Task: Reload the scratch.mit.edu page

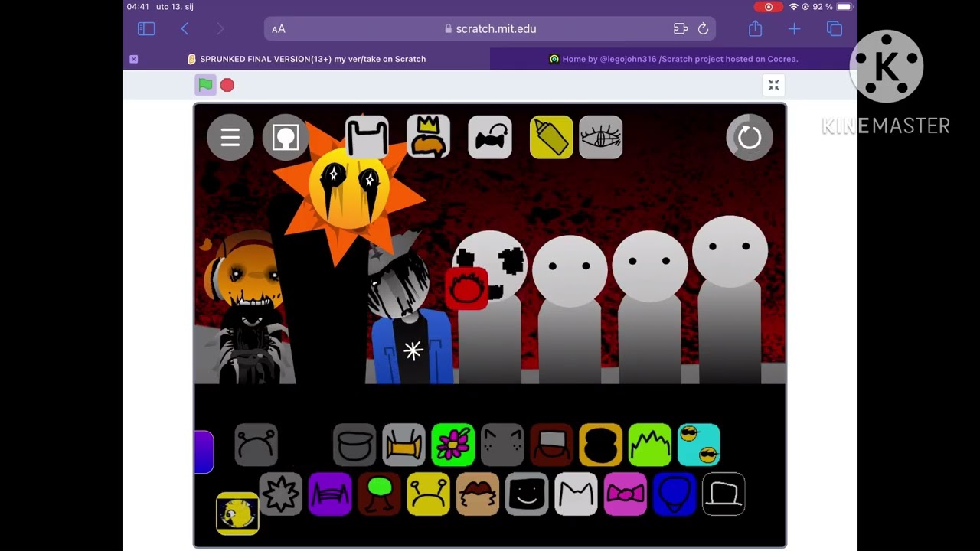Action: (x=703, y=29)
